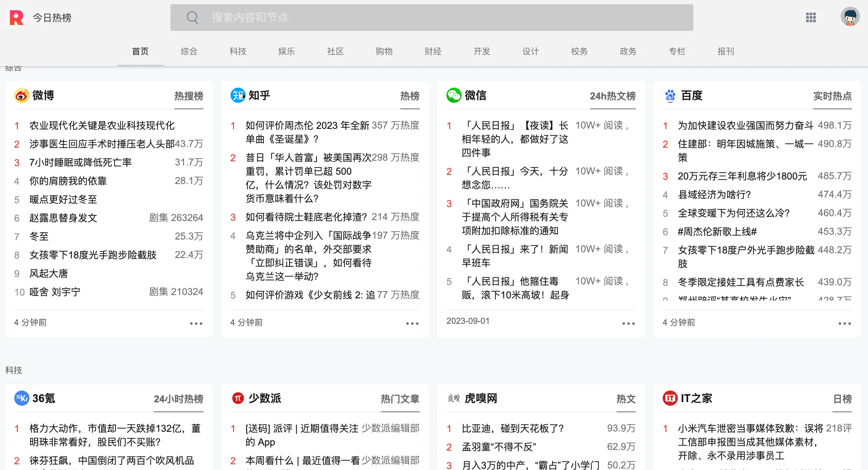Click the 今日热榜 red logo icon
This screenshot has height=470, width=868.
(x=16, y=18)
